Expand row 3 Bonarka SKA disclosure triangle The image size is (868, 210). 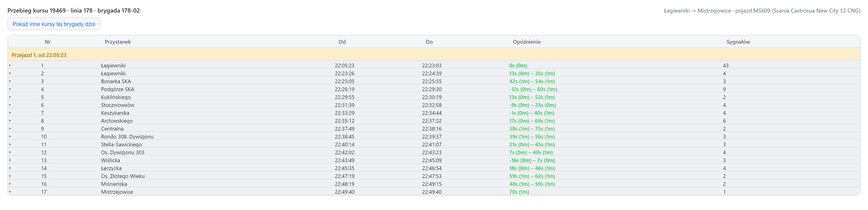pyautogui.click(x=10, y=81)
